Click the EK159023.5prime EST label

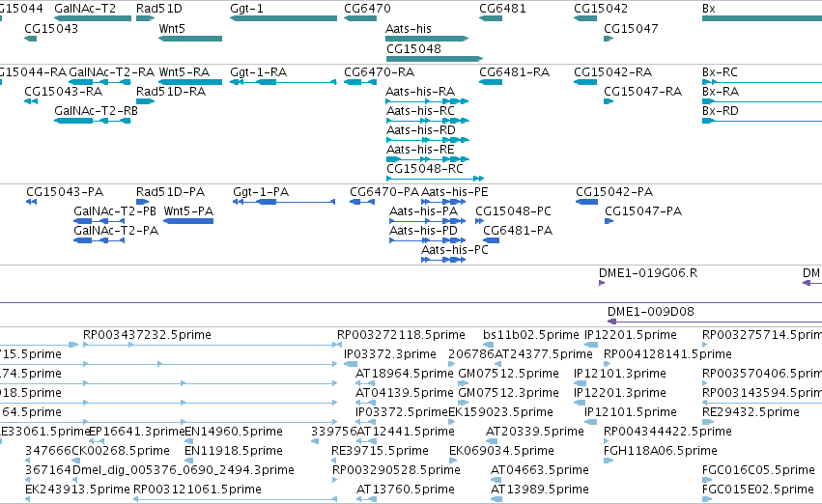[500, 412]
